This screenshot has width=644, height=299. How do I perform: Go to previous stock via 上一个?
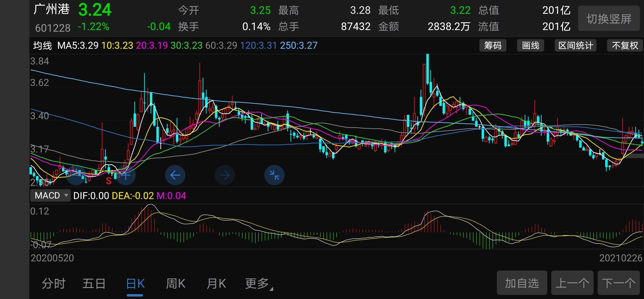point(572,283)
